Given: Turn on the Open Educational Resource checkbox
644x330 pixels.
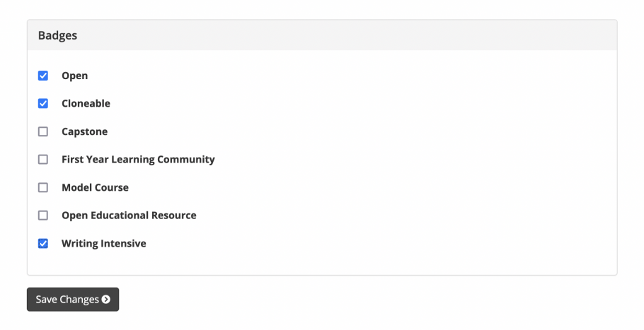Looking at the screenshot, I should (x=43, y=216).
